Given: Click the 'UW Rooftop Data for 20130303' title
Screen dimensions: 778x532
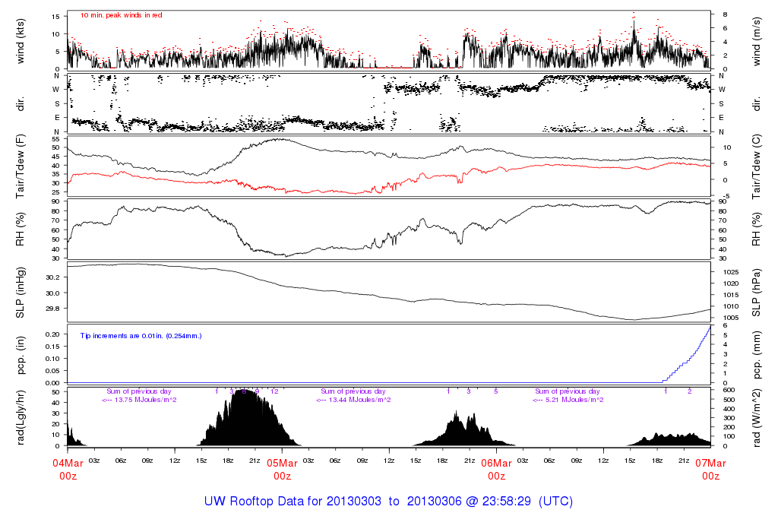Looking at the screenshot, I should [x=293, y=502].
